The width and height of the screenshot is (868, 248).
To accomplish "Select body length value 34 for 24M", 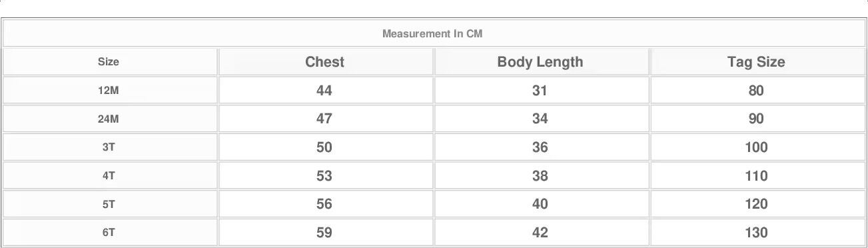I will point(540,119).
